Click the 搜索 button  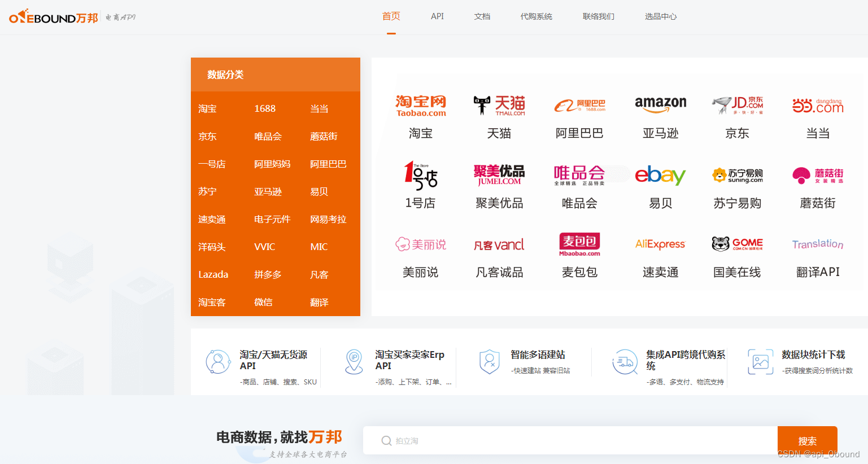coord(808,441)
